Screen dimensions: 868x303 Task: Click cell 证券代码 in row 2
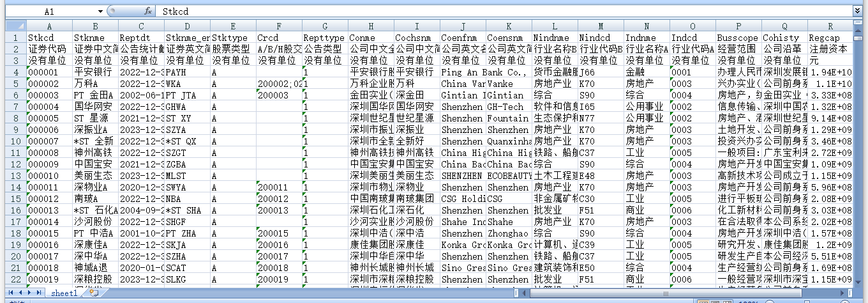49,49
